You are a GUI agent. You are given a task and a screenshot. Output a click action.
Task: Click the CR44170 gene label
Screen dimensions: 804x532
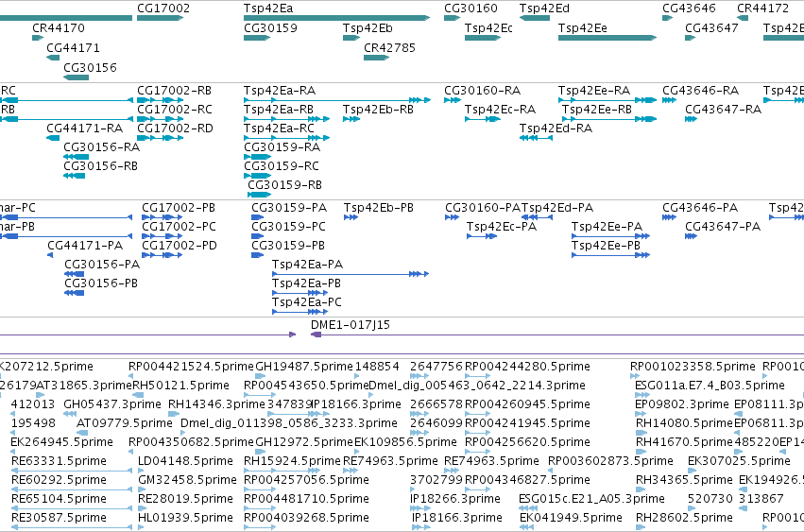point(59,28)
